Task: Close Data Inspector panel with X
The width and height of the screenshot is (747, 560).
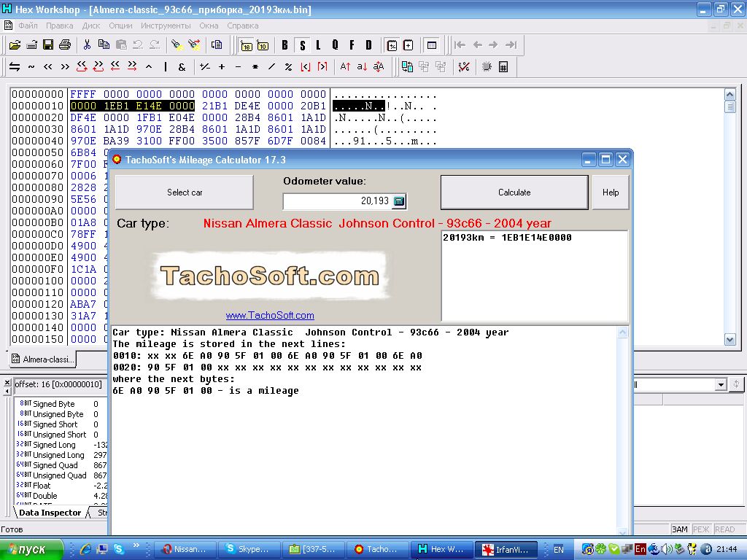Action: (7, 382)
